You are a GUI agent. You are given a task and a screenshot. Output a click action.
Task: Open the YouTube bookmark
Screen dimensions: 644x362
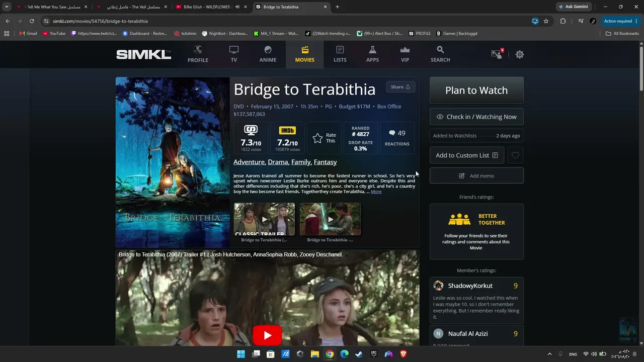click(54, 34)
